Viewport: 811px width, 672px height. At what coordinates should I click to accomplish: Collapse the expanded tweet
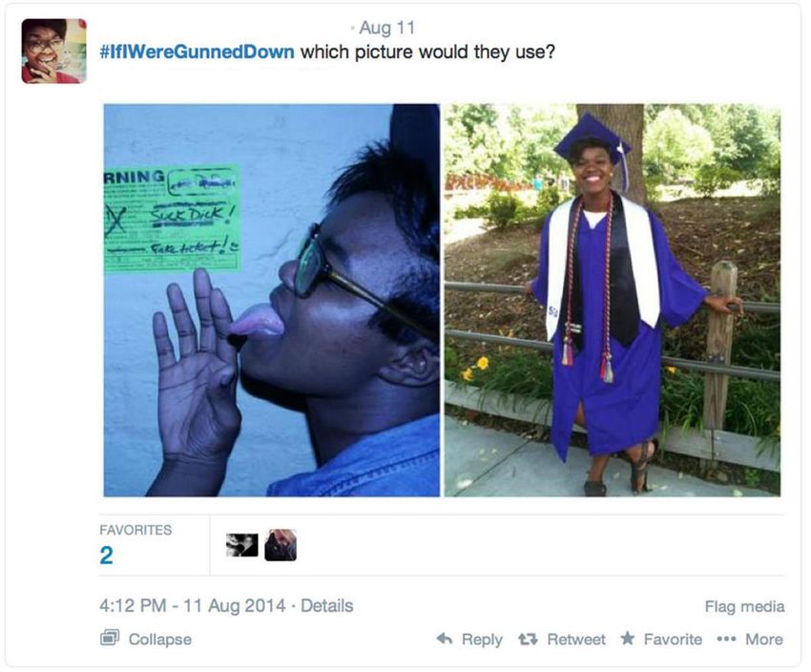pos(160,640)
